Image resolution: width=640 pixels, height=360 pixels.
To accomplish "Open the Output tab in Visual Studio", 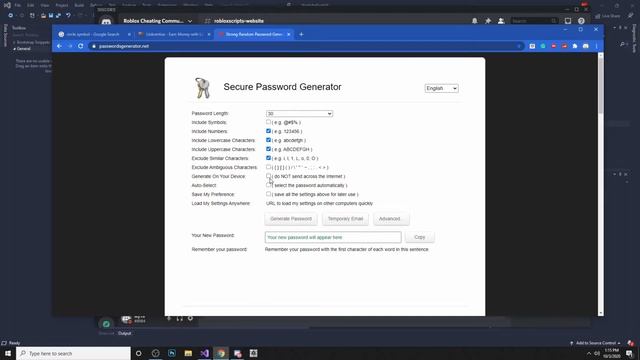I will click(124, 333).
